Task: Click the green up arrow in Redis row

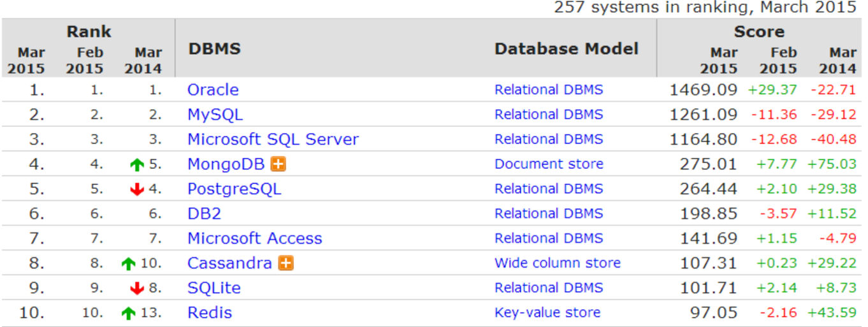Action: click(x=129, y=313)
